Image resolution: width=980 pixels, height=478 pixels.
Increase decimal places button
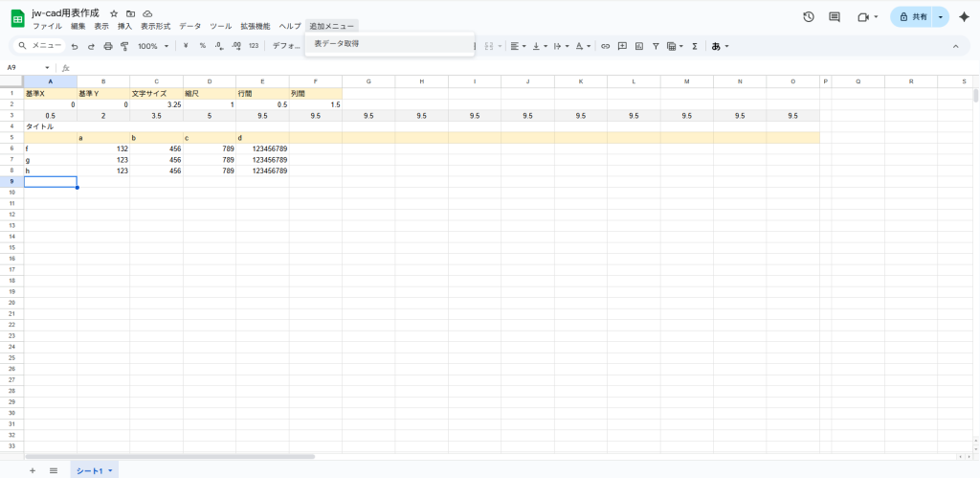[x=236, y=46]
